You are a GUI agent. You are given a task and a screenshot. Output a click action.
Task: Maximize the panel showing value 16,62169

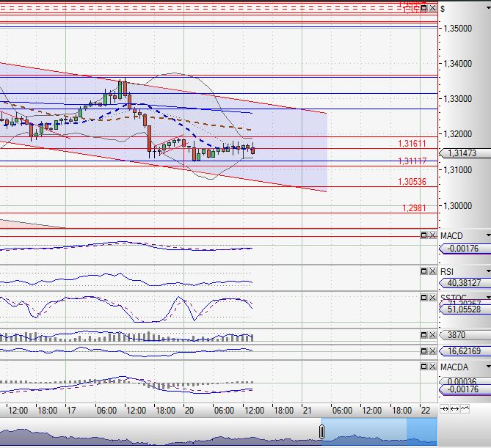(423, 350)
